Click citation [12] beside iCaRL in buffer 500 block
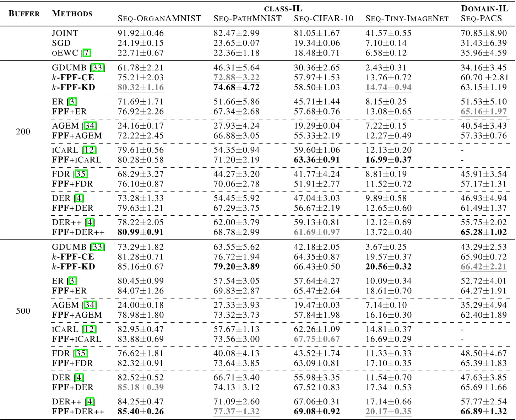The image size is (516, 420). point(89,329)
